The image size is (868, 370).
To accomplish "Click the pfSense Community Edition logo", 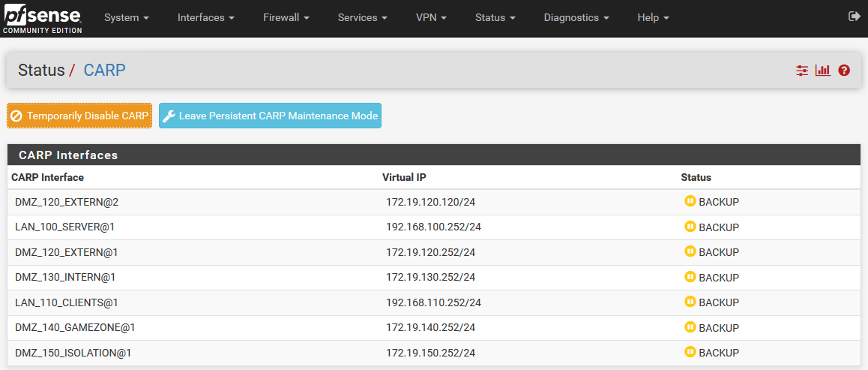I will pos(43,19).
